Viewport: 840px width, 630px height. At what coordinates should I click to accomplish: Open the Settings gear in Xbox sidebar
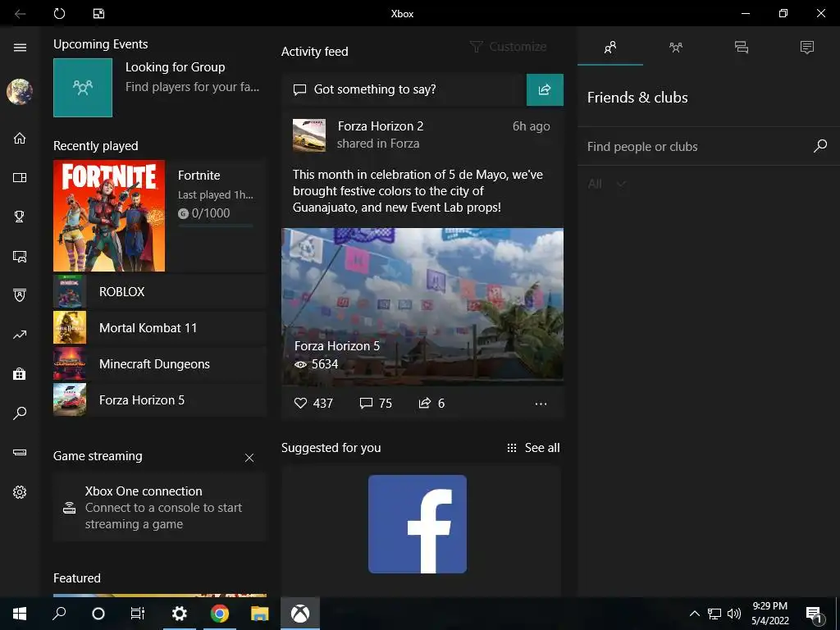[x=20, y=492]
